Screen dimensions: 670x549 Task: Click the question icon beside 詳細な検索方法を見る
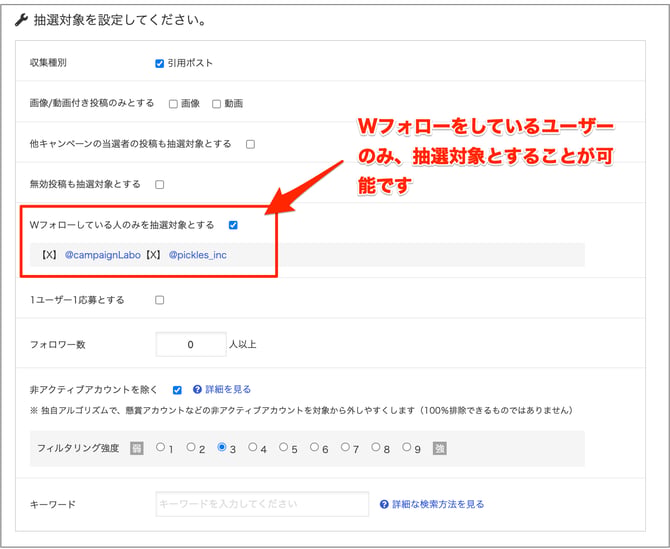384,504
